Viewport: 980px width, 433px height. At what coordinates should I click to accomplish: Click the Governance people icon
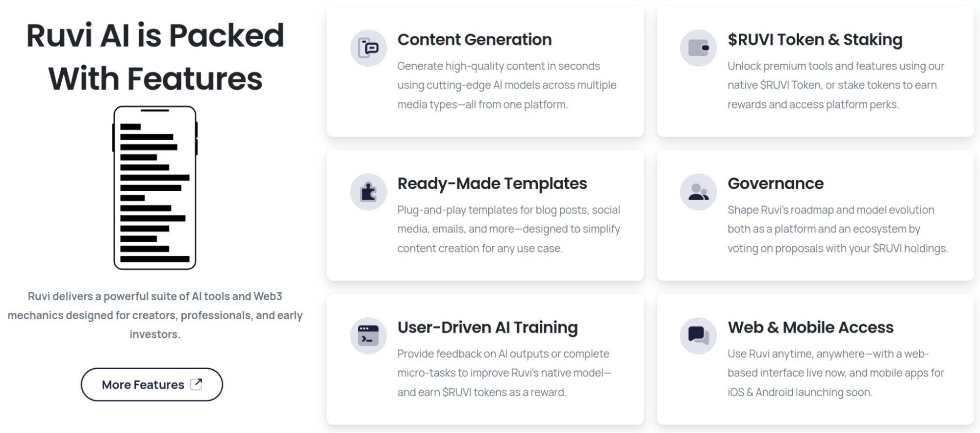coord(698,192)
